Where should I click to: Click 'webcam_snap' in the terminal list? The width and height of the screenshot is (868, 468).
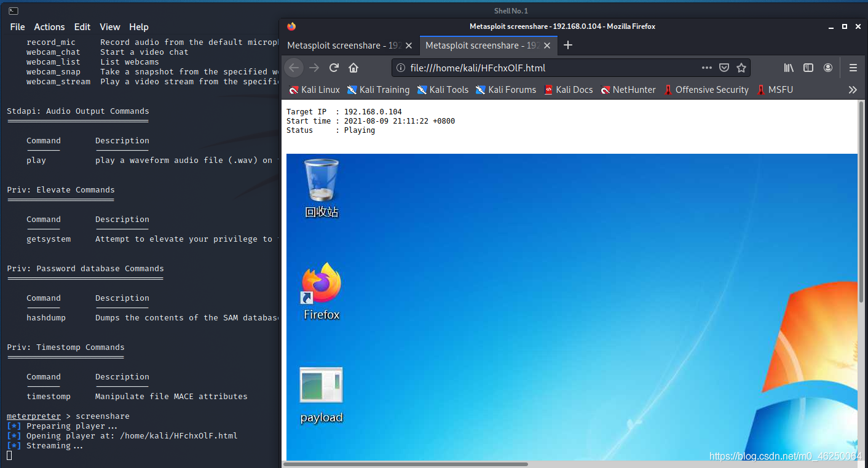coord(53,72)
